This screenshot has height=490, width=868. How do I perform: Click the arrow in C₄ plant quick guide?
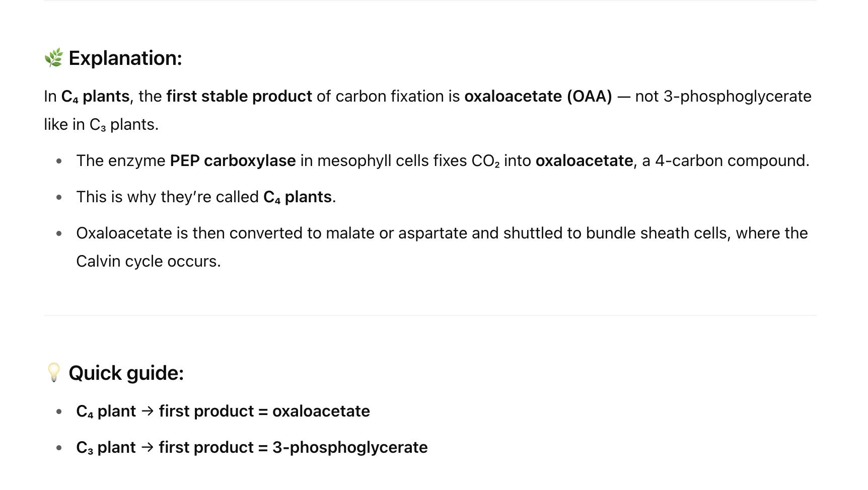pyautogui.click(x=148, y=411)
